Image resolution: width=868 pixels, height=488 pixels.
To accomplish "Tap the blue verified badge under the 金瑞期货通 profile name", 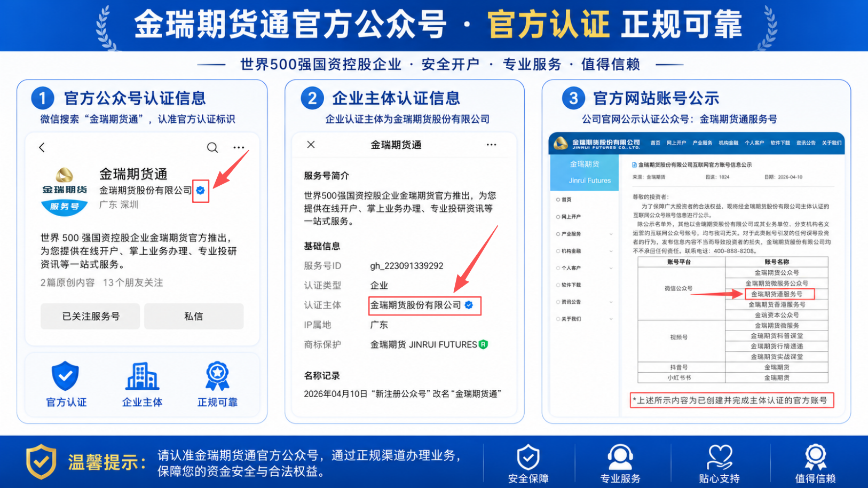I will (201, 190).
